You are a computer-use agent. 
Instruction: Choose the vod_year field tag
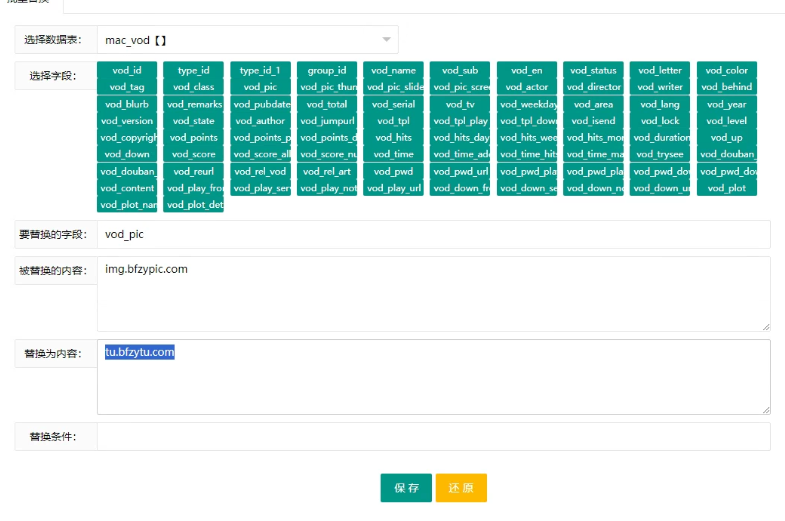727,104
